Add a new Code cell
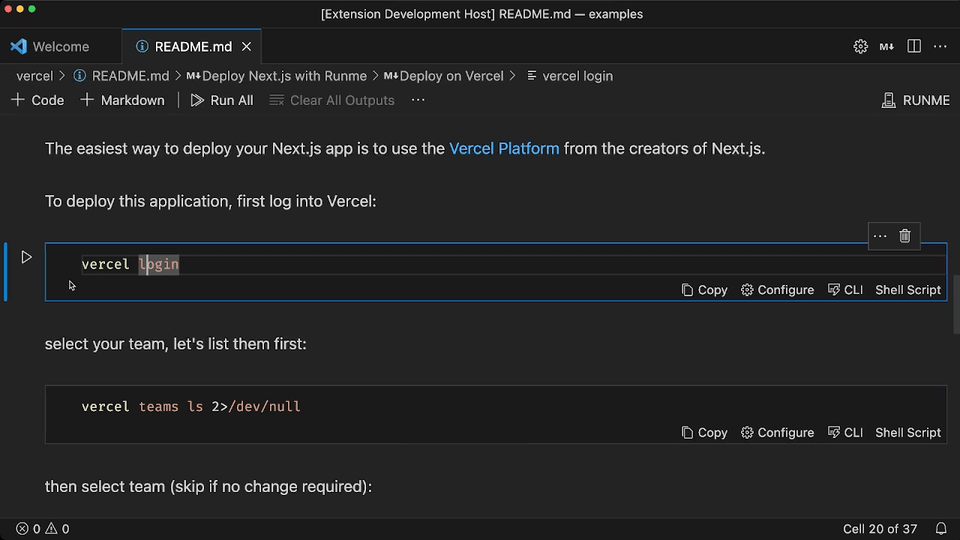The image size is (960, 540). [38, 100]
